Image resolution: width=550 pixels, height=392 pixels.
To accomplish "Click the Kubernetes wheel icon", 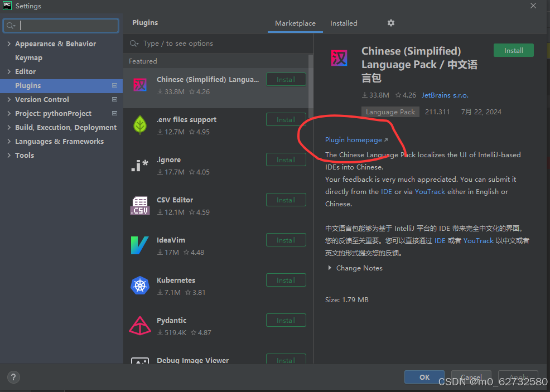I will pyautogui.click(x=140, y=285).
